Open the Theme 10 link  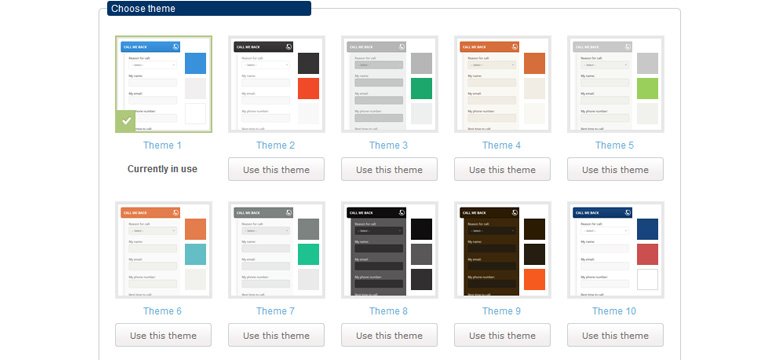(x=614, y=311)
